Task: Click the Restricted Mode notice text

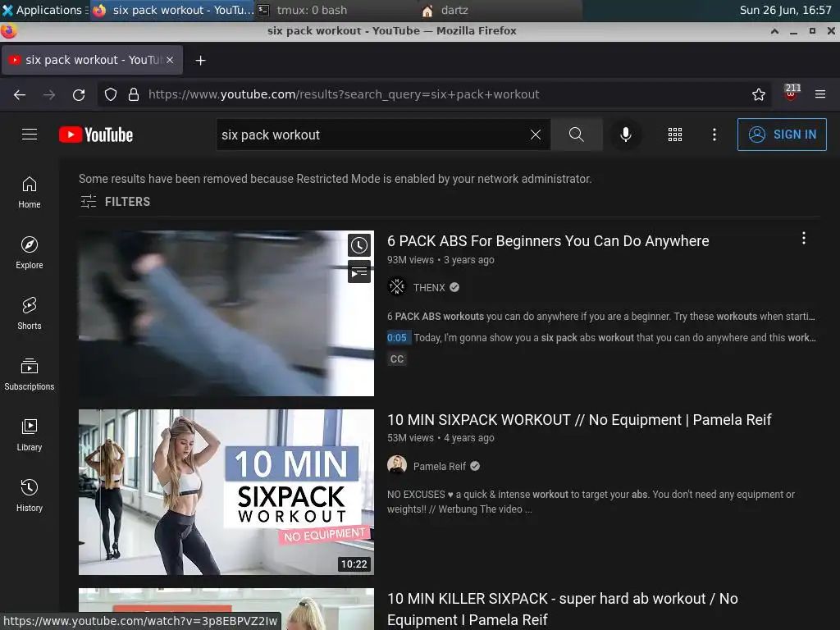Action: point(336,179)
